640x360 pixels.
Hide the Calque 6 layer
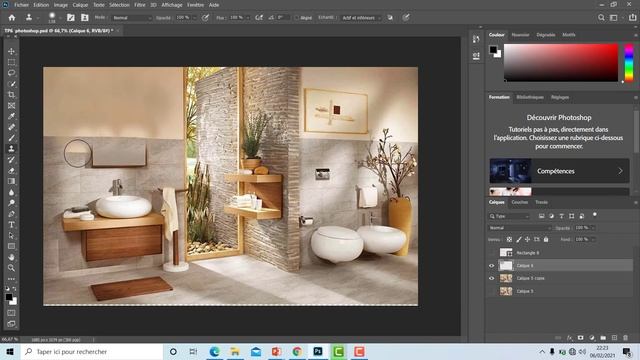pos(491,266)
